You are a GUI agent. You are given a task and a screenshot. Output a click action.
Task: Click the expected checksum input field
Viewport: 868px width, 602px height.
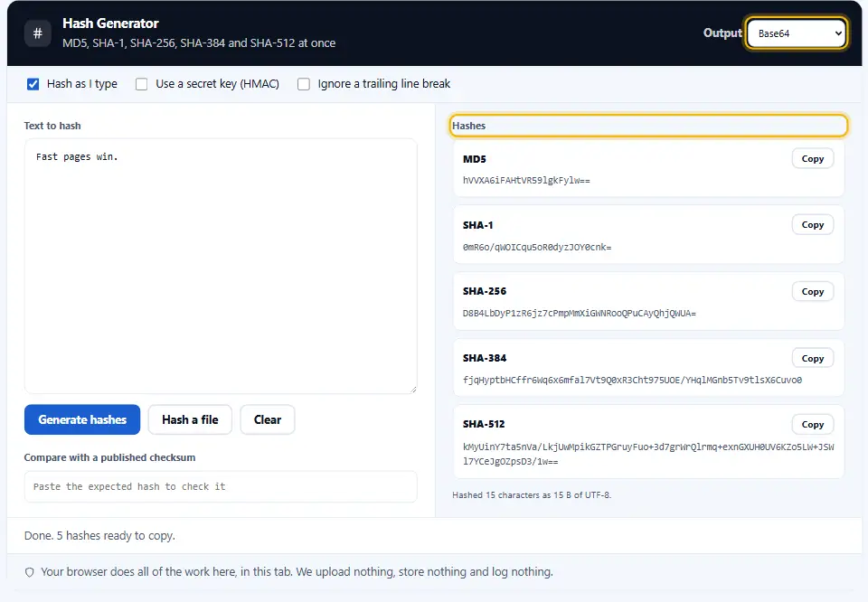coord(221,487)
